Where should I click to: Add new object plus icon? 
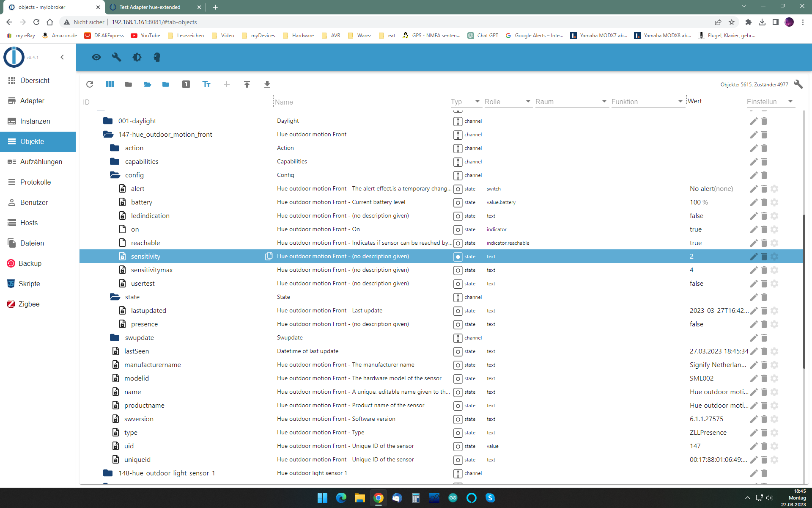point(227,84)
